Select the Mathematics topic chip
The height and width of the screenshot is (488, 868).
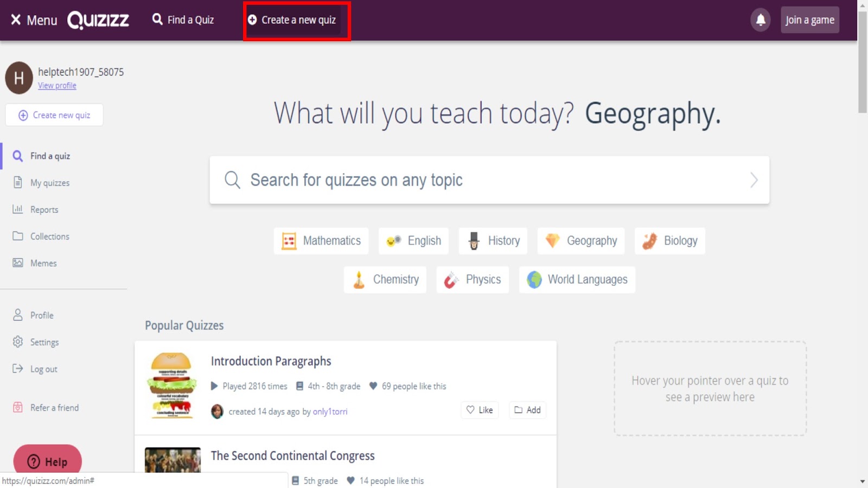(321, 241)
